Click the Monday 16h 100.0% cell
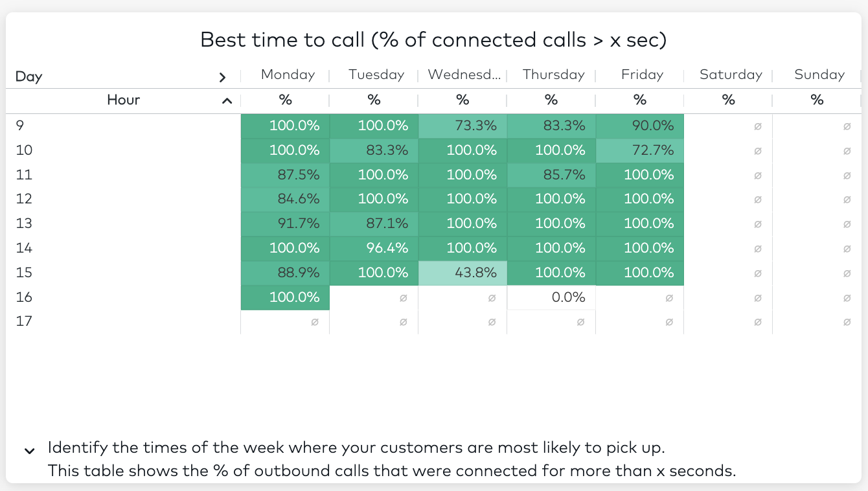 tap(285, 297)
